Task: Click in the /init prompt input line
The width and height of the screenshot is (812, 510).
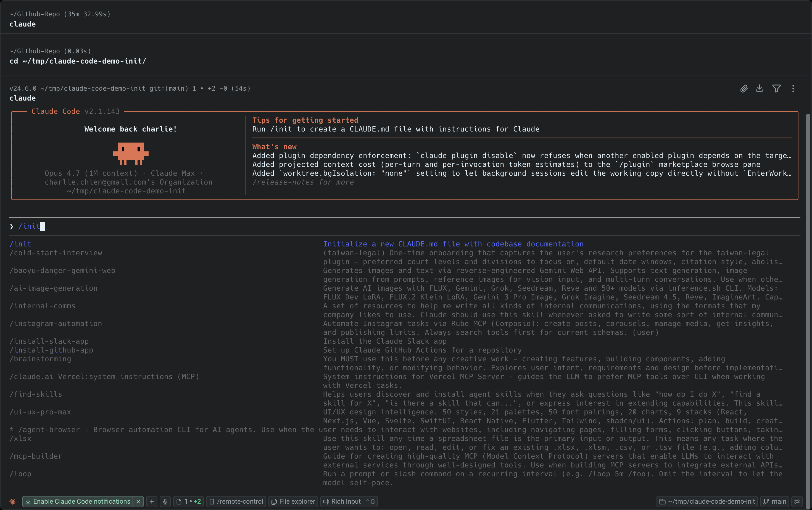Action: 405,226
